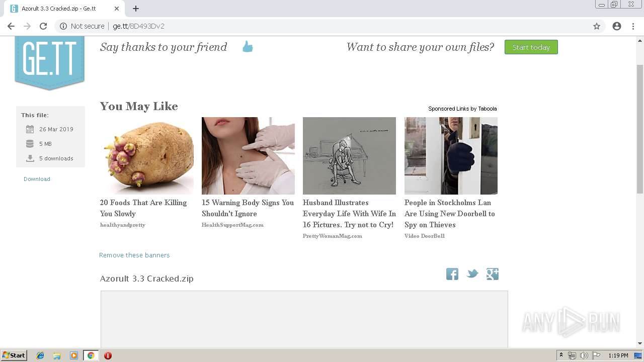Click the Ge.tt logo
This screenshot has width=644, height=362.
[x=49, y=63]
